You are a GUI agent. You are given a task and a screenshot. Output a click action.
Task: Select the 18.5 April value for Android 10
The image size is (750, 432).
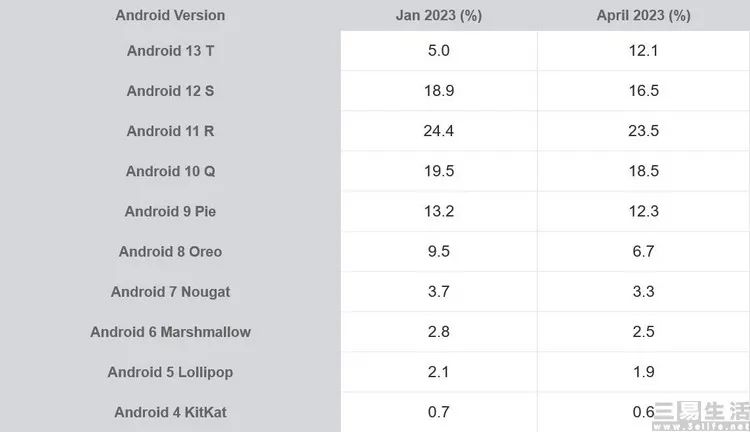(643, 171)
